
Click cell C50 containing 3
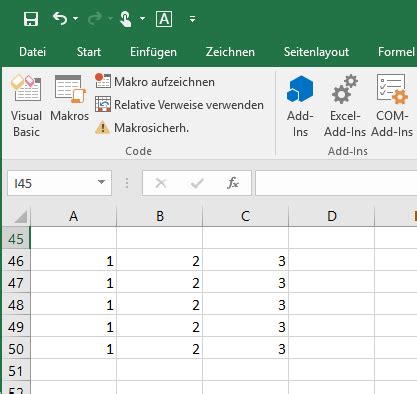pyautogui.click(x=246, y=349)
